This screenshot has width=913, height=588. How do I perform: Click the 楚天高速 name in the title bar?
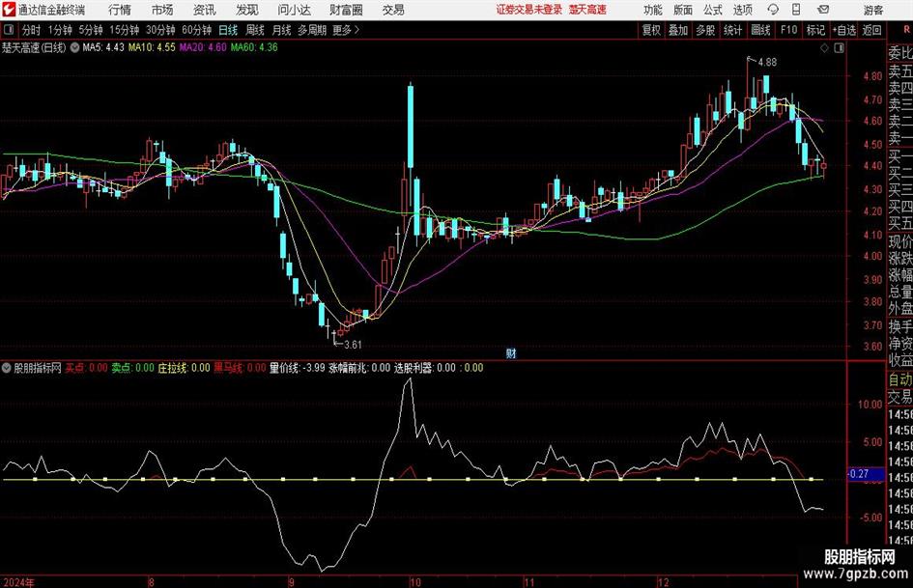(x=587, y=10)
